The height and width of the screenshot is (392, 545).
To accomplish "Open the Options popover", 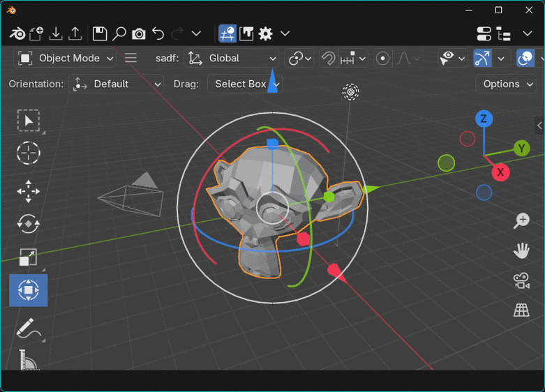I will click(506, 84).
